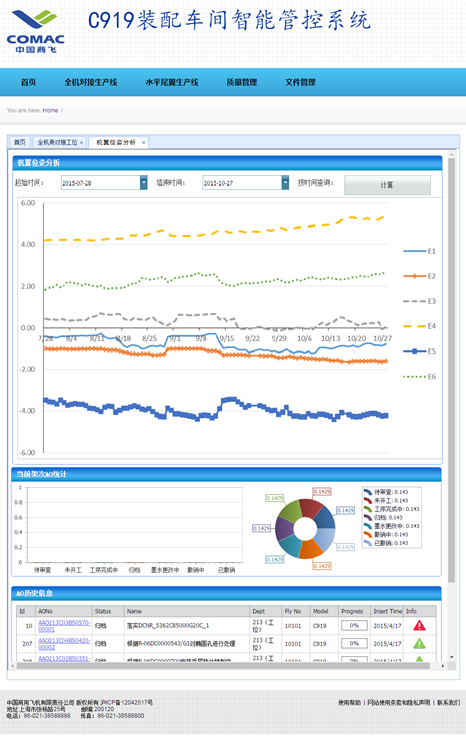Click the 0% progress bar in row 10
The width and height of the screenshot is (466, 738).
click(x=354, y=626)
